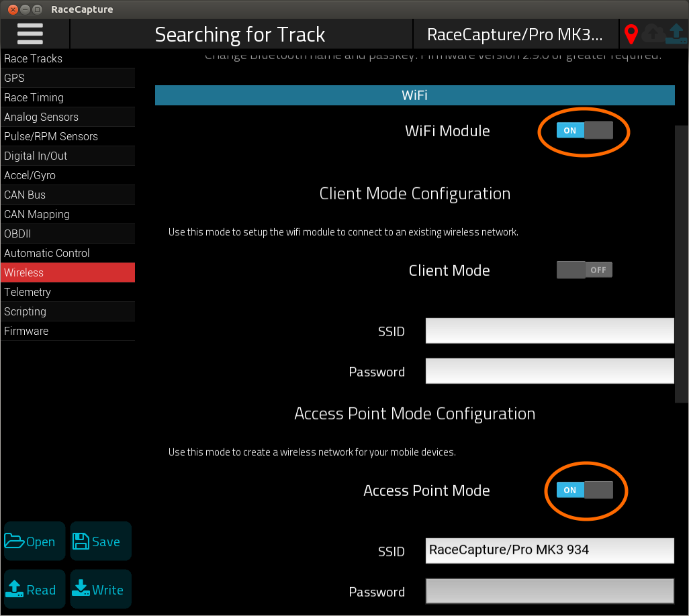
Task: Open Firmware section
Action: [68, 331]
